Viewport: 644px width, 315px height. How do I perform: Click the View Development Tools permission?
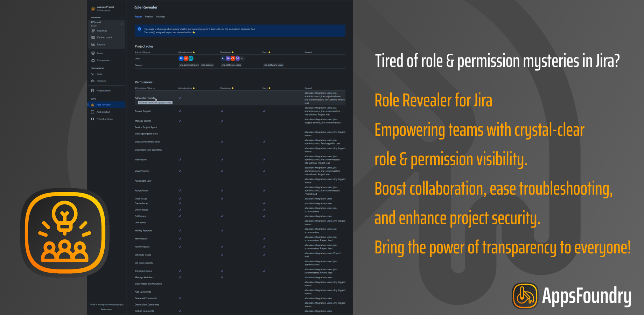click(148, 142)
